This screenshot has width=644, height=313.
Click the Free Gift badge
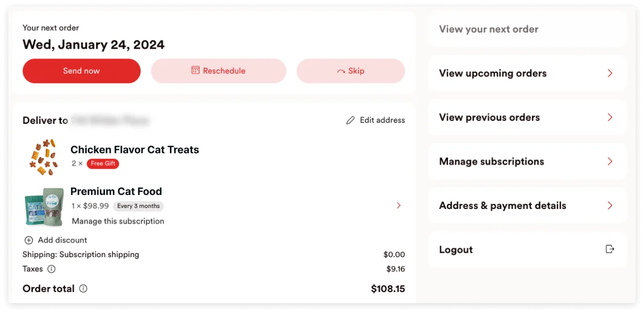tap(103, 164)
